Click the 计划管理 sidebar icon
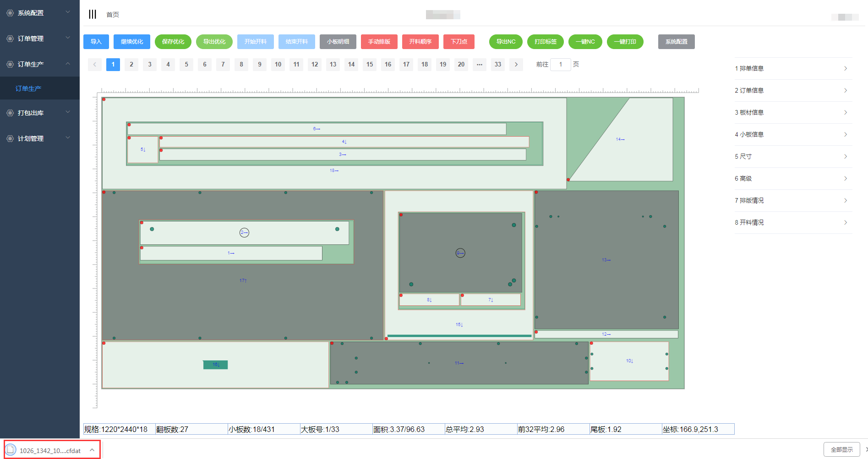 pyautogui.click(x=10, y=138)
